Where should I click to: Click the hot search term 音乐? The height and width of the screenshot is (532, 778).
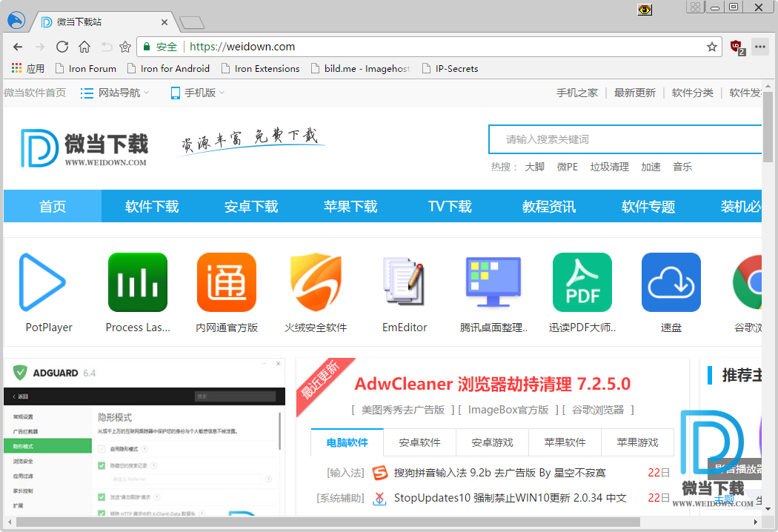tap(682, 167)
